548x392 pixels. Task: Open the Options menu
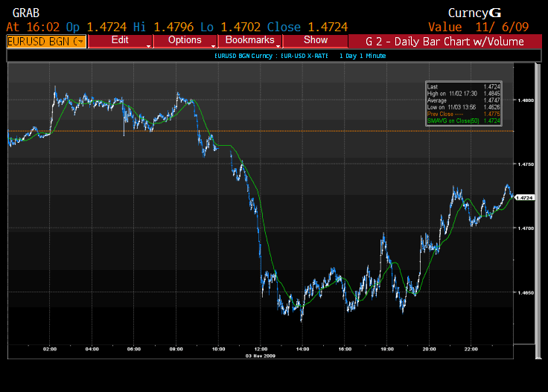[x=184, y=40]
